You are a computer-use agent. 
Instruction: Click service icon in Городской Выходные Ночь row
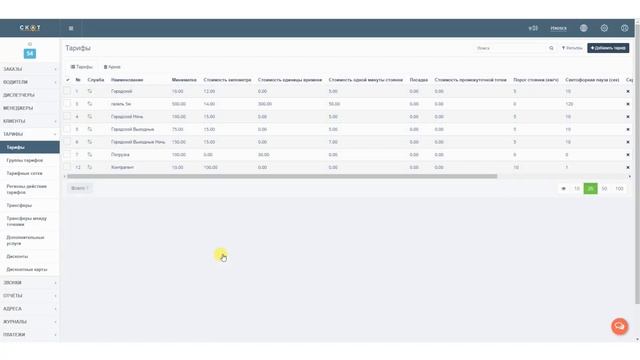click(90, 142)
